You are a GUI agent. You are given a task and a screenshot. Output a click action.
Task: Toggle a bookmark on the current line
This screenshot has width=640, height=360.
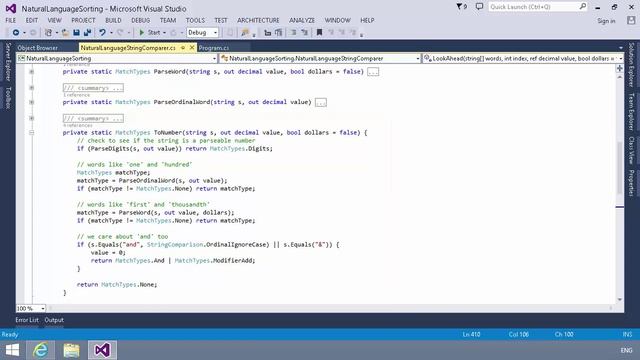point(319,33)
